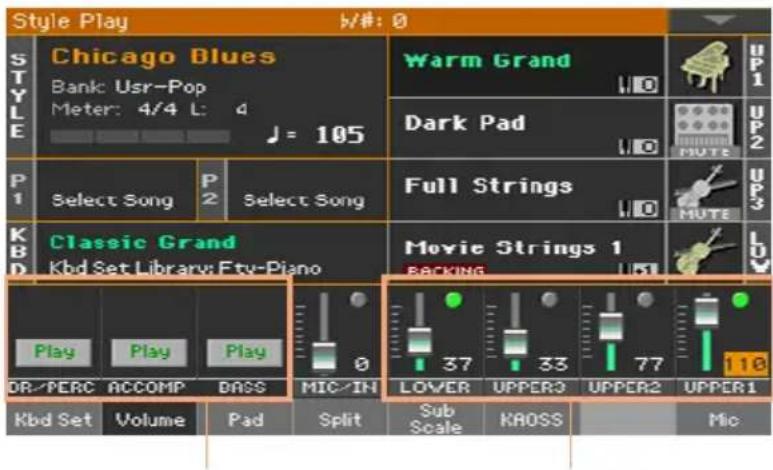
Task: Select the grand piano icon for Upper 1
Action: [704, 67]
